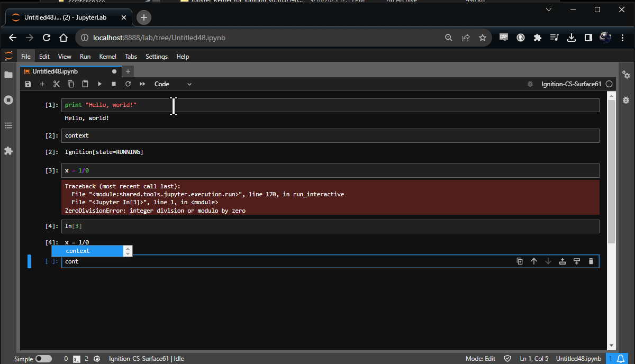Toggle Simple interface mode switch
Viewport: 635px width, 364px height.
tap(43, 359)
